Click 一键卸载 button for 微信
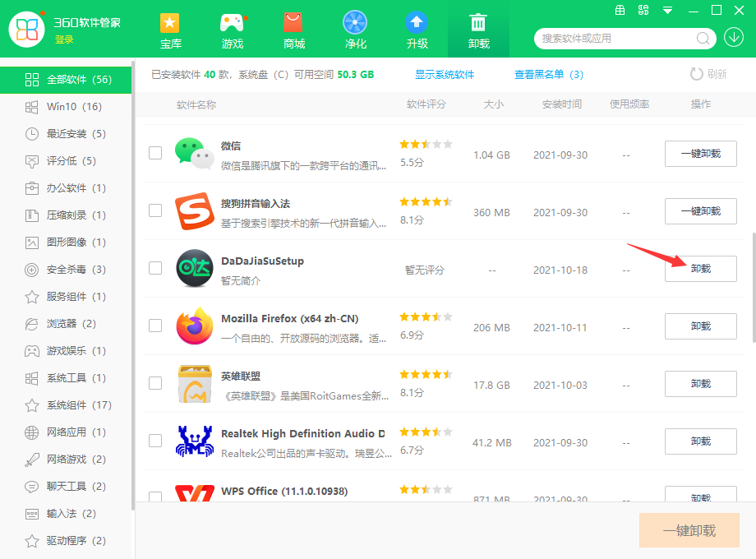This screenshot has height=559, width=756. coord(701,154)
